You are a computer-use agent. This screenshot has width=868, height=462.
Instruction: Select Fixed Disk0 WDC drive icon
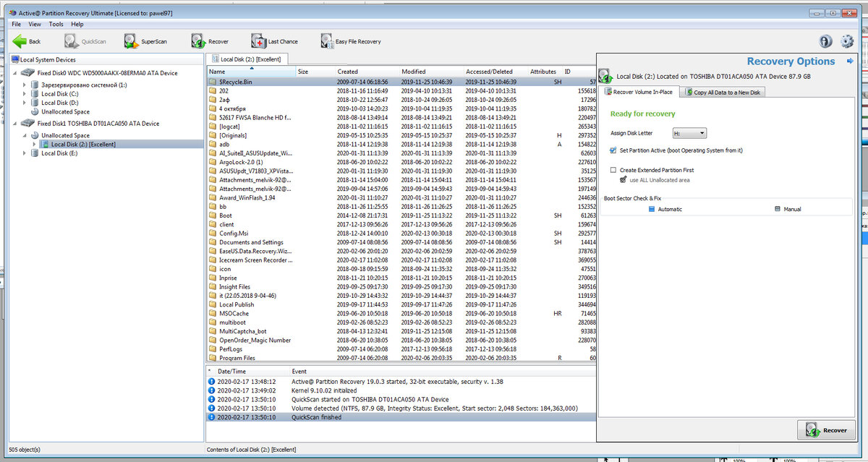point(27,73)
